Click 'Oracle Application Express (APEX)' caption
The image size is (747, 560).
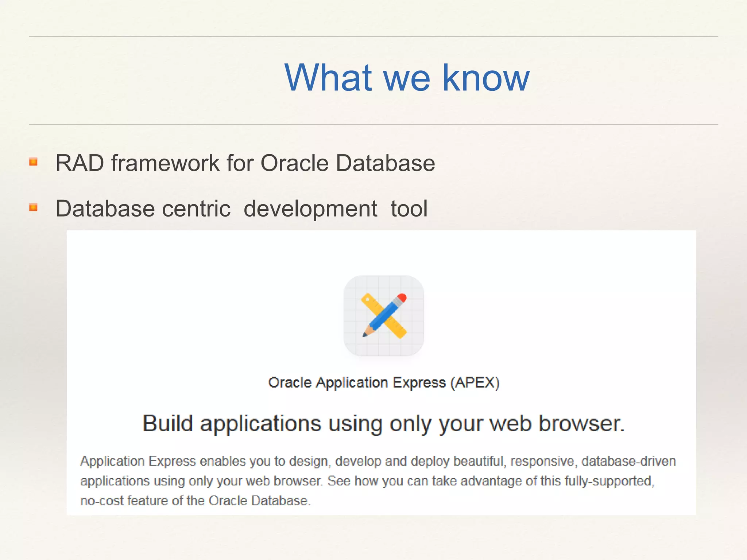(384, 382)
